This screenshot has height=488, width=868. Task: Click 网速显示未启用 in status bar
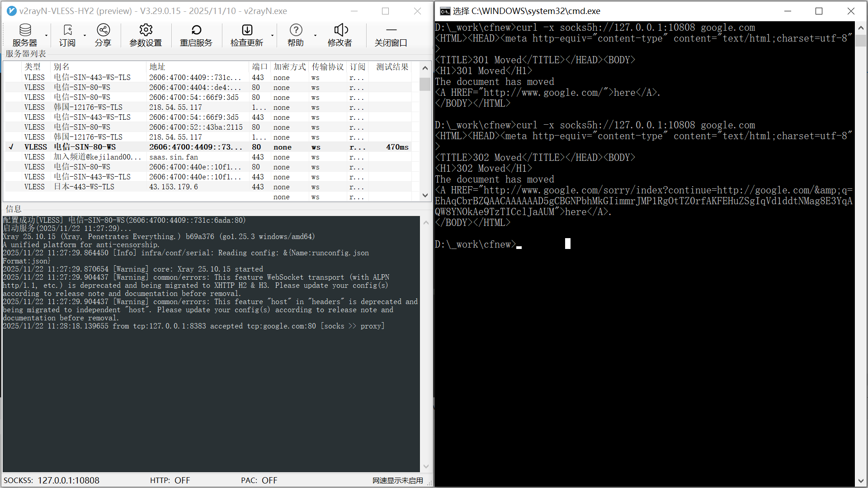pos(397,480)
